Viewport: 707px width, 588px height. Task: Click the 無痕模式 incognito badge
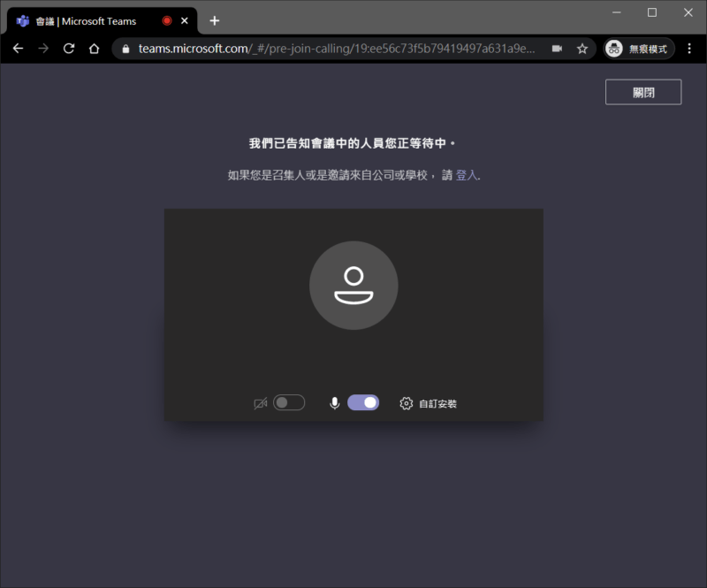click(x=639, y=49)
